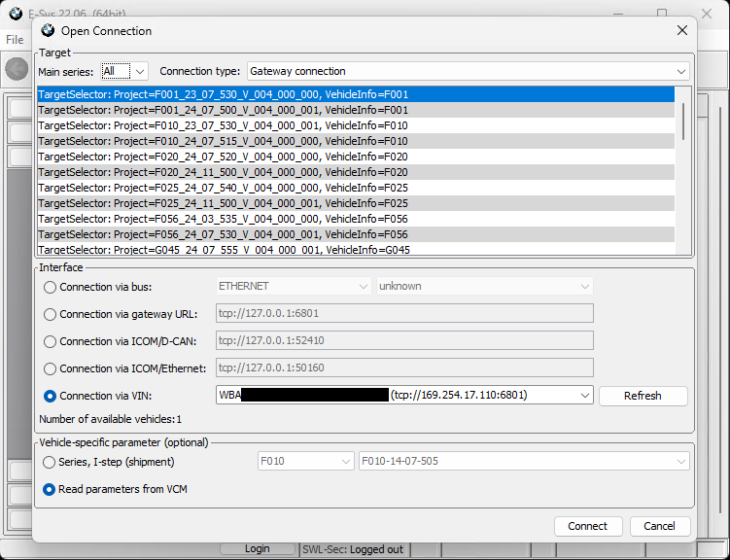Choose Connection via ICOM/Ethernet radio

[x=50, y=369]
